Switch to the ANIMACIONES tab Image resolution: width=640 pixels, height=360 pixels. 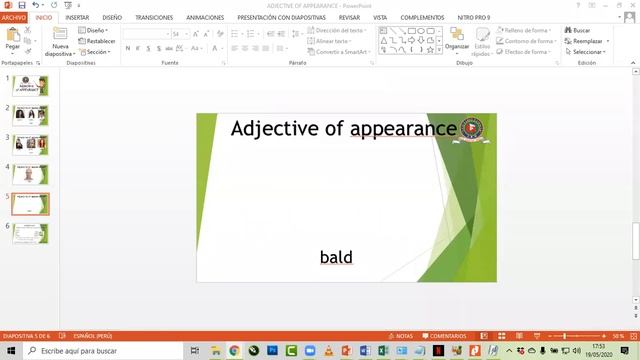(205, 18)
